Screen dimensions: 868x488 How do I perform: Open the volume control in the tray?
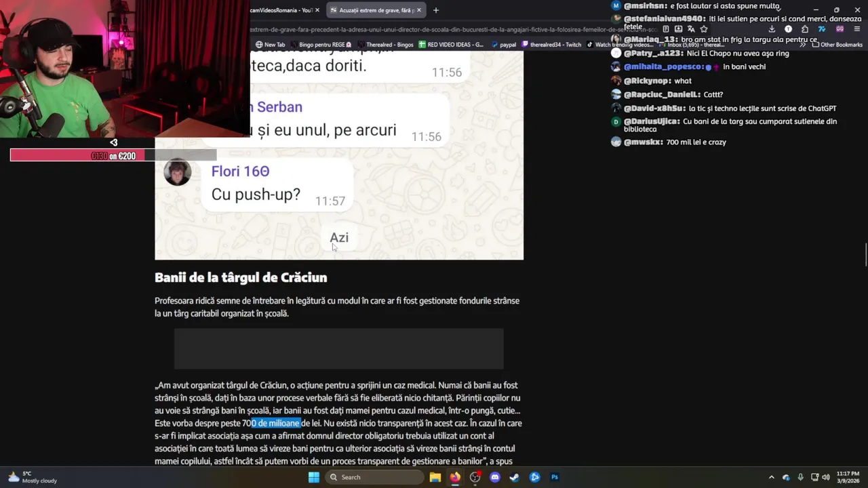click(826, 477)
